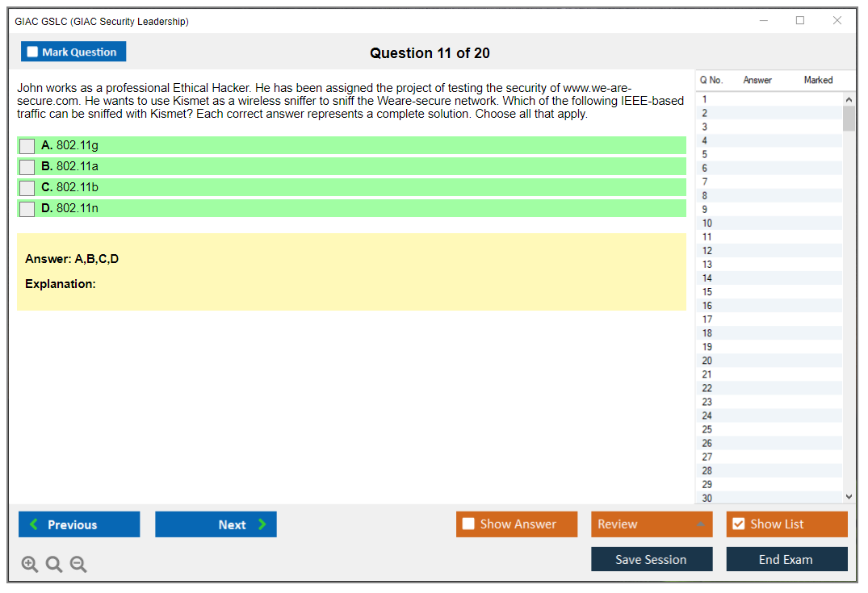Uncheck the Show List option
This screenshot has height=593, width=868.
tap(738, 524)
